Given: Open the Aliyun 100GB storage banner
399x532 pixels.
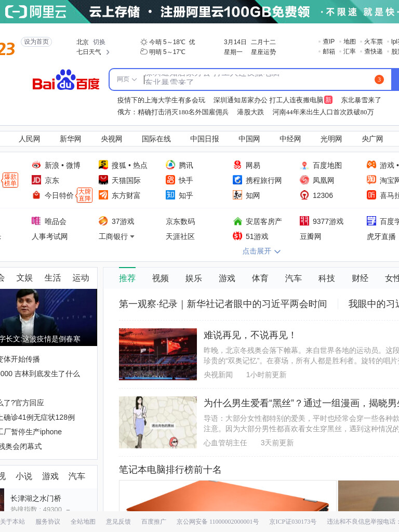Looking at the screenshot, I should click(x=199, y=11).
